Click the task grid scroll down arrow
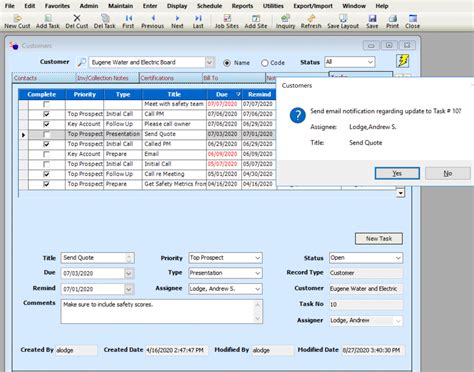474x372 pixels. coord(400,193)
